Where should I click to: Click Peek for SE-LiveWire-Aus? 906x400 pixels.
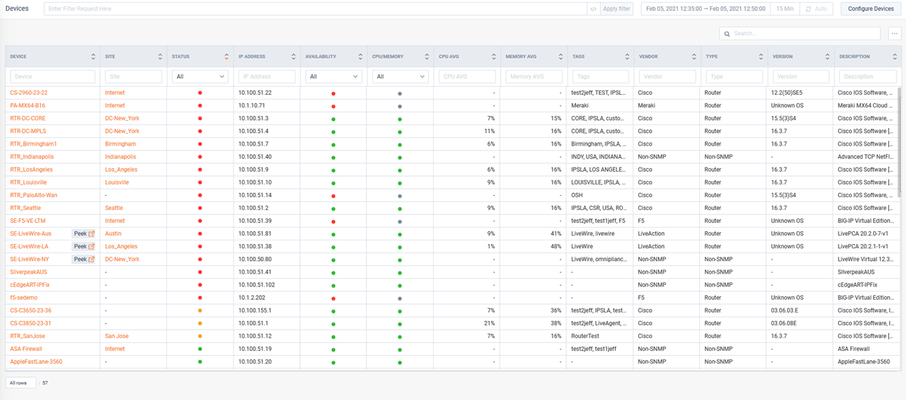tap(83, 234)
